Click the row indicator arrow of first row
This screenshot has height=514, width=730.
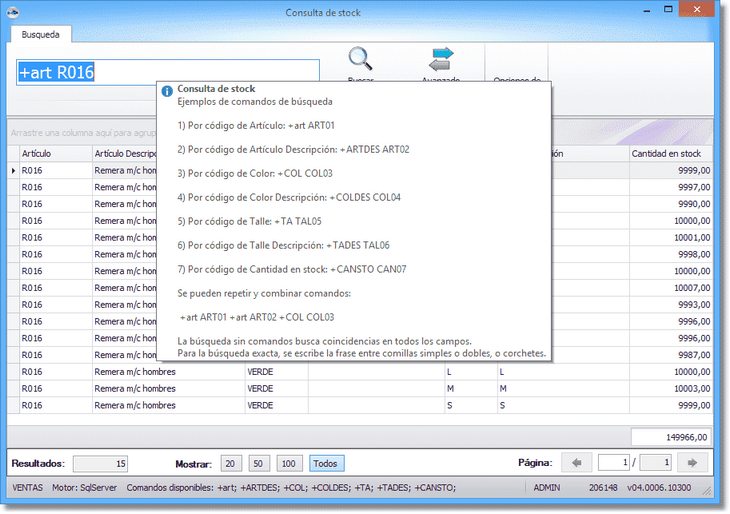pyautogui.click(x=13, y=171)
